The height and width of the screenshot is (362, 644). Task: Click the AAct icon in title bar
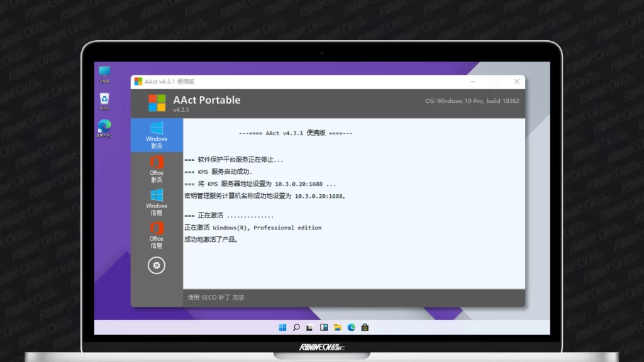coord(138,81)
